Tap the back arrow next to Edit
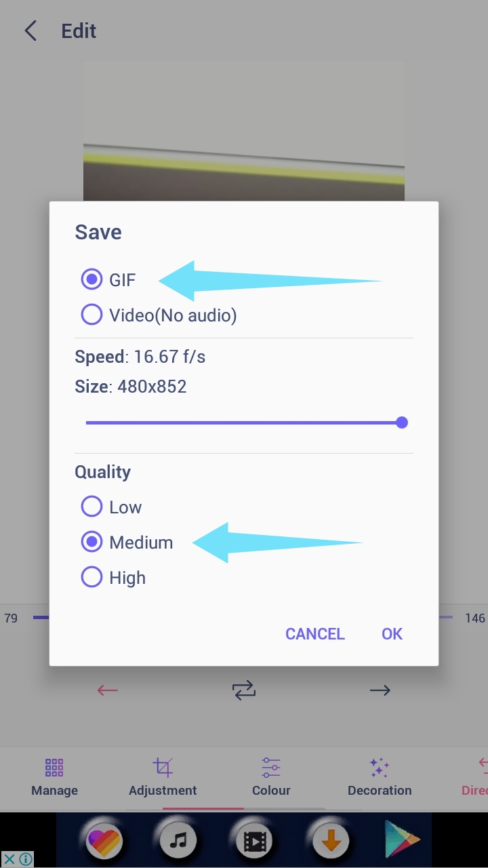The width and height of the screenshot is (488, 868). coord(30,31)
